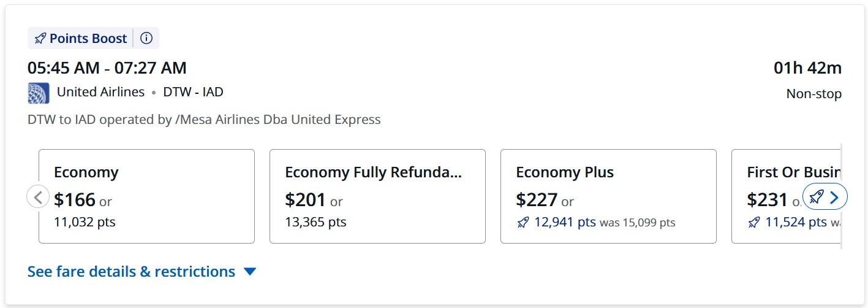Pick the Economy Plus $227 fare card
This screenshot has height=308, width=868.
pyautogui.click(x=608, y=196)
